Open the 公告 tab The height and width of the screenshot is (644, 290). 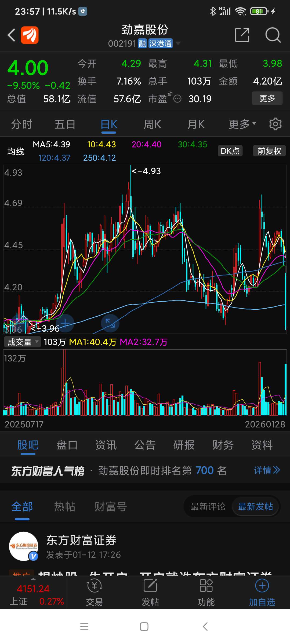[x=145, y=445]
